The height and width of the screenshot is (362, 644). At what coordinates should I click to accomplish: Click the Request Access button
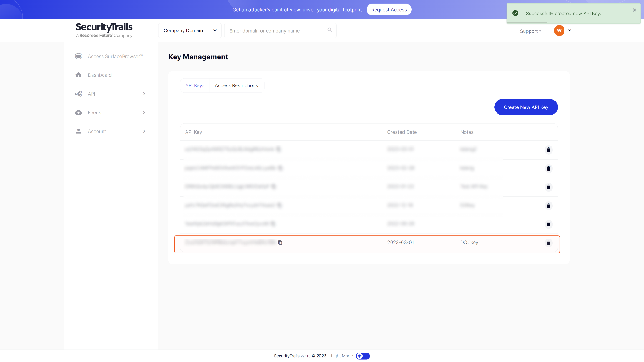coord(389,10)
